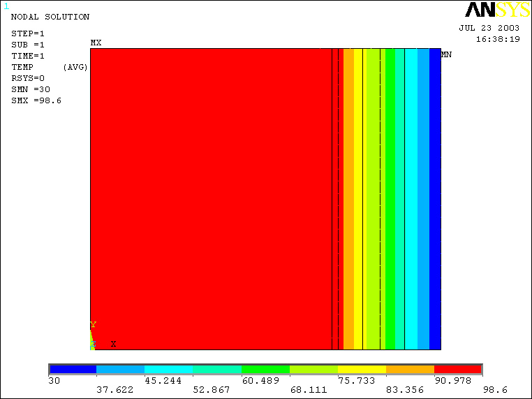Click the NODAL SOLUTION title text
This screenshot has width=532, height=399.
tap(50, 17)
